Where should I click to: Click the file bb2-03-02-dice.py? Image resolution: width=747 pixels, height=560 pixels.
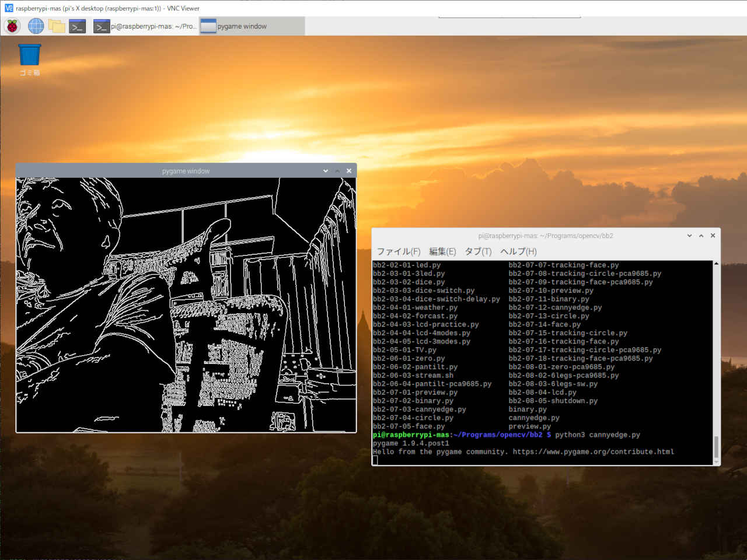tap(409, 282)
